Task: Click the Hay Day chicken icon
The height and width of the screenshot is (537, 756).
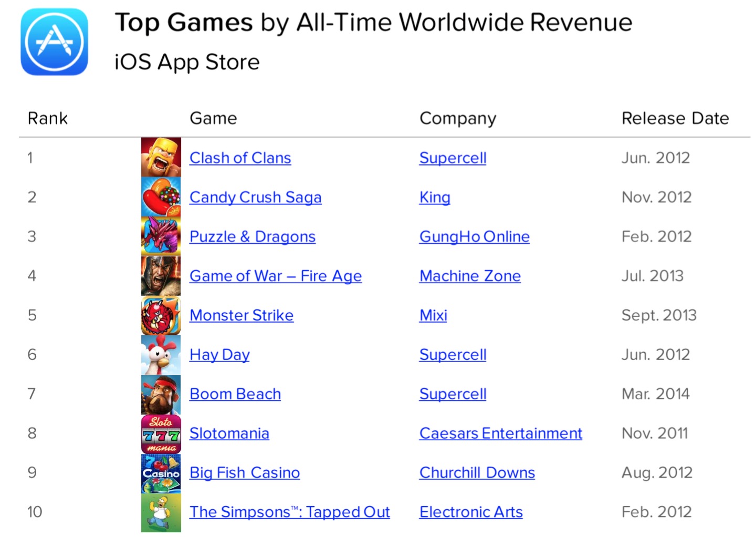Action: 161,355
